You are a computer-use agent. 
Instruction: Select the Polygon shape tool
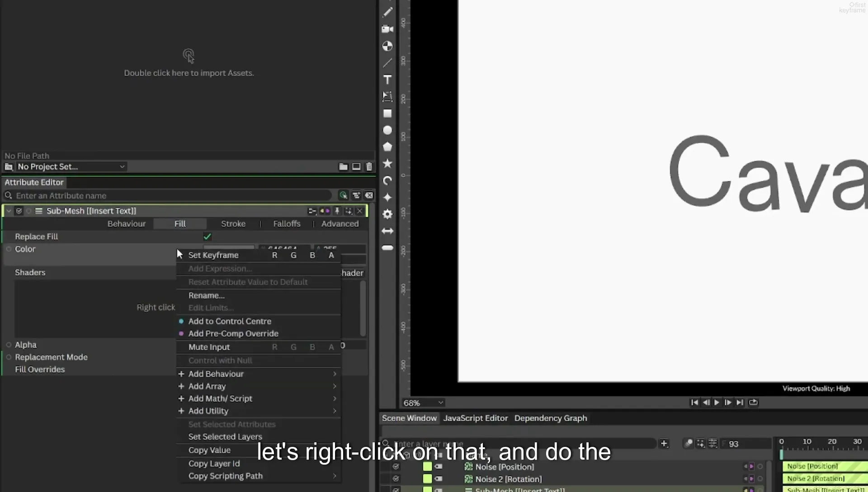pos(387,147)
